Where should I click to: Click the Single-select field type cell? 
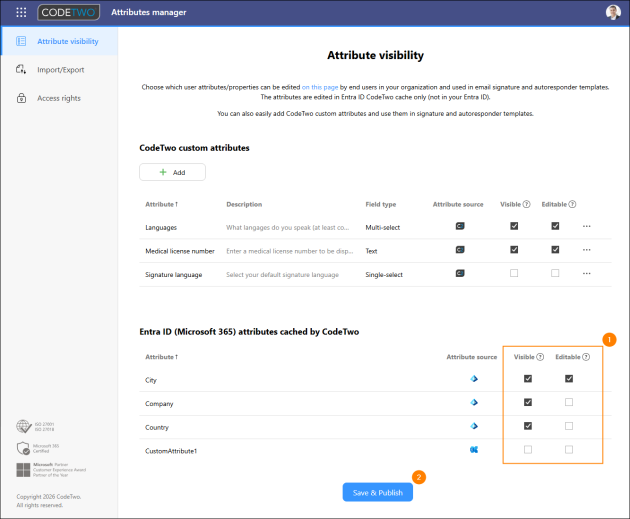pyautogui.click(x=384, y=275)
